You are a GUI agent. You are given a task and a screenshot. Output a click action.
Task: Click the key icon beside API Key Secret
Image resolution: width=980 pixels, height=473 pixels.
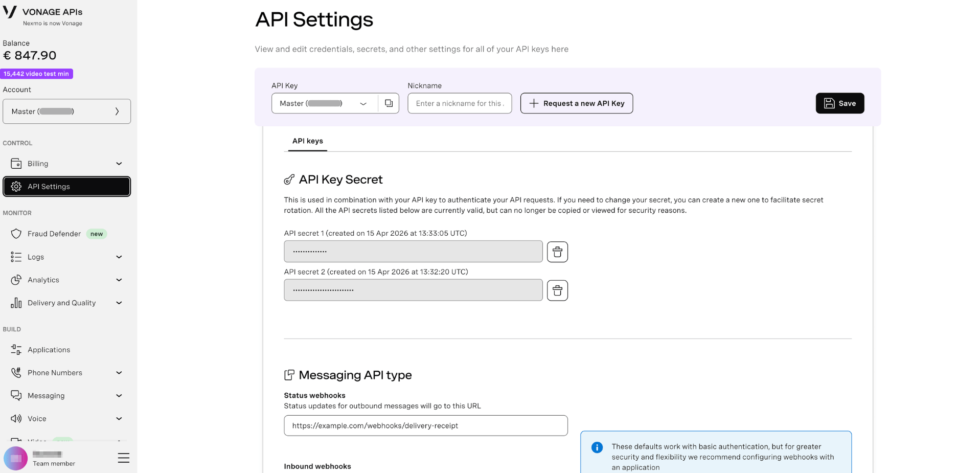[289, 179]
